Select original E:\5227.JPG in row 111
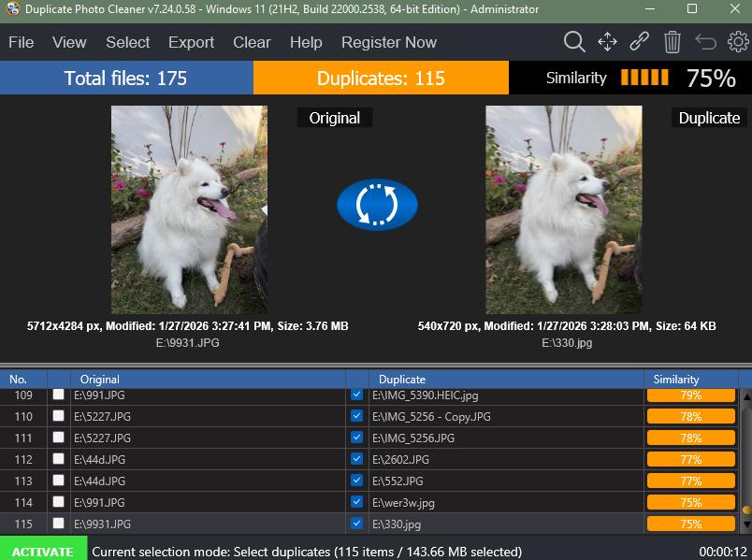The height and width of the screenshot is (560, 752). click(102, 438)
